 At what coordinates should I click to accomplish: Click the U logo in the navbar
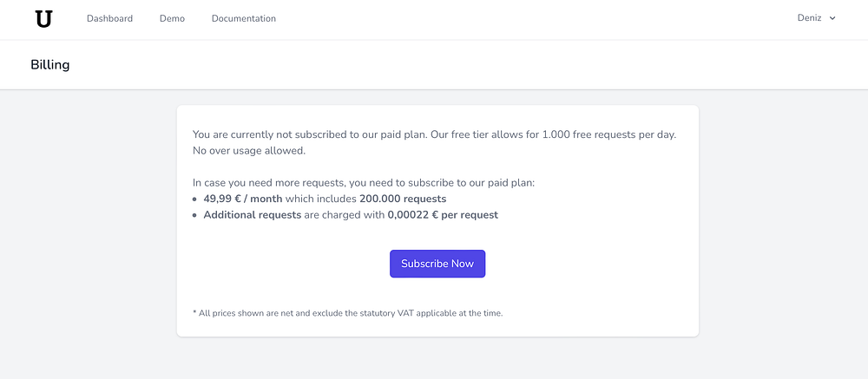[x=43, y=19]
